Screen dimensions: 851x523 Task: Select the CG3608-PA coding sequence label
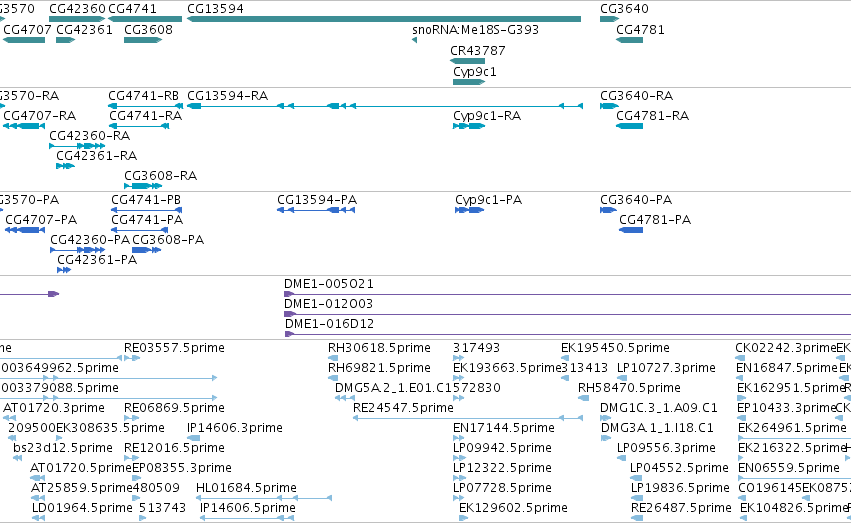click(168, 240)
